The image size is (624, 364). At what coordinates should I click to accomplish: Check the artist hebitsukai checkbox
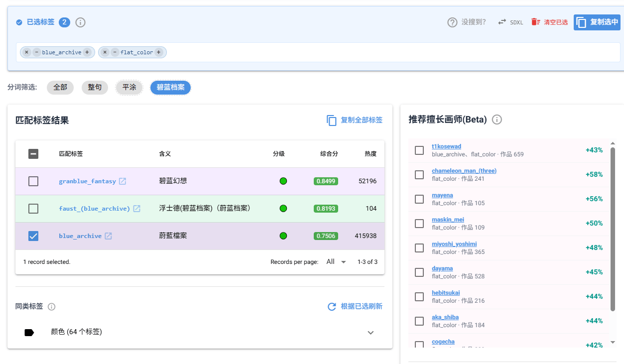tap(419, 297)
